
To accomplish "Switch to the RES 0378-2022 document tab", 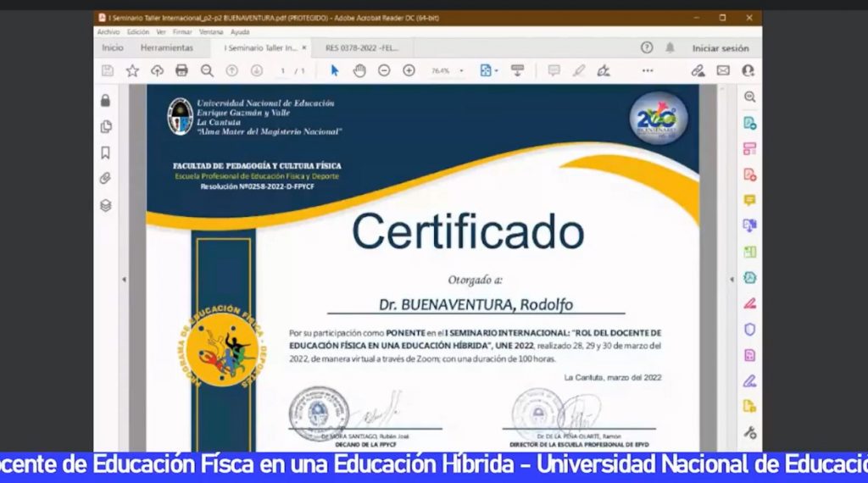I will coord(362,48).
